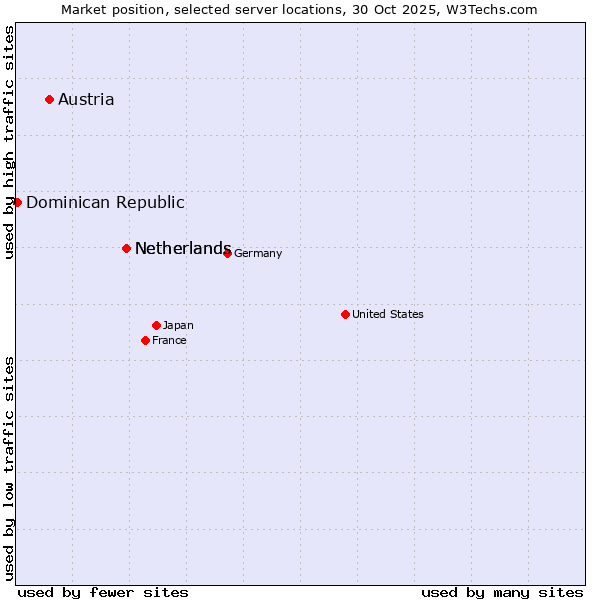Select the 'used by many sites' axis label
The height and width of the screenshot is (600, 600).
pos(502,592)
